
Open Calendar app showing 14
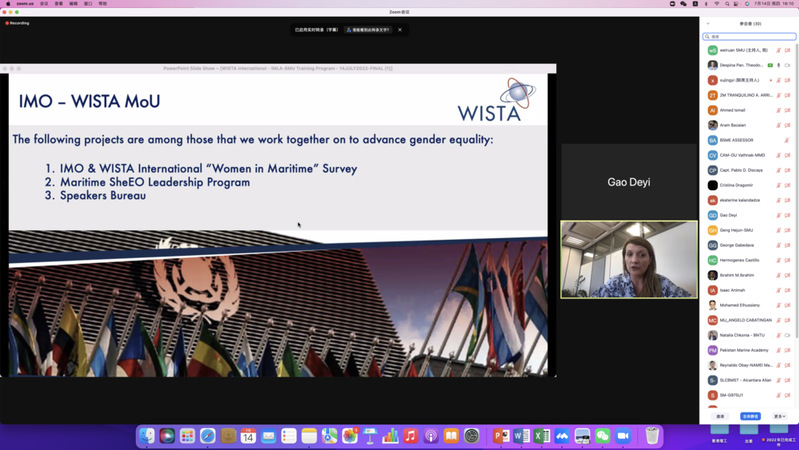248,436
